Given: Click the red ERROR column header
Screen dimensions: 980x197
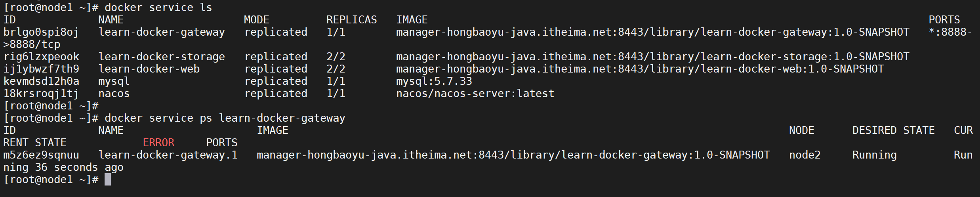Looking at the screenshot, I should 158,143.
